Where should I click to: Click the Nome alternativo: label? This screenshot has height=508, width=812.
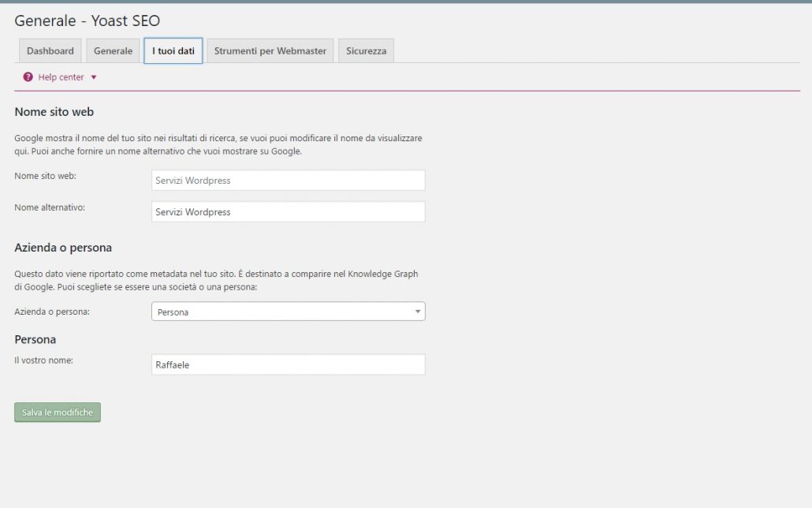(x=50, y=207)
